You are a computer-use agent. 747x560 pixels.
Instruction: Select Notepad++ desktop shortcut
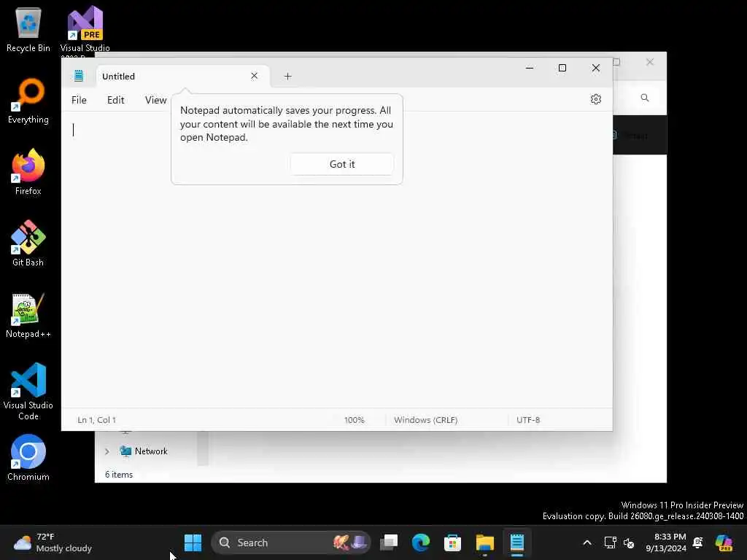point(28,315)
